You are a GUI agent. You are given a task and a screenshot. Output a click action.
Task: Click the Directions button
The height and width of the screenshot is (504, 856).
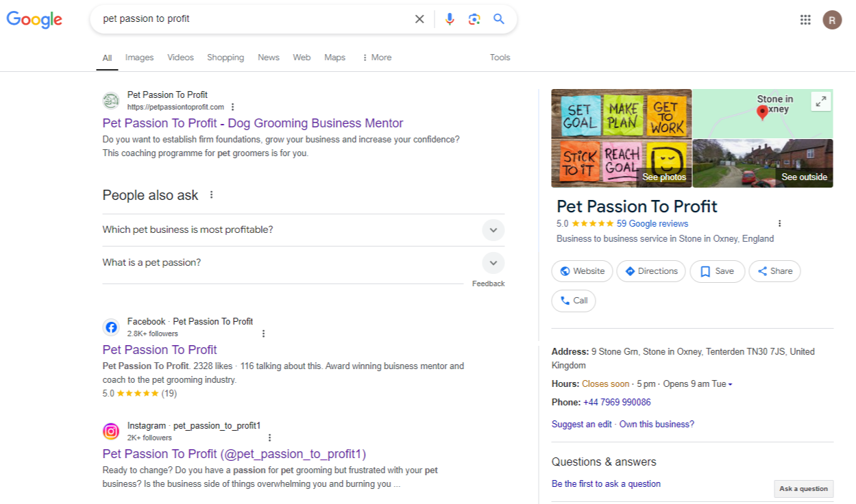pyautogui.click(x=651, y=271)
